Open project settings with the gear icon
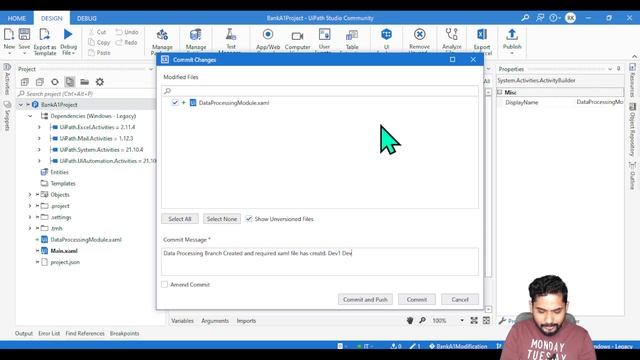The width and height of the screenshot is (640, 360). tap(100, 82)
